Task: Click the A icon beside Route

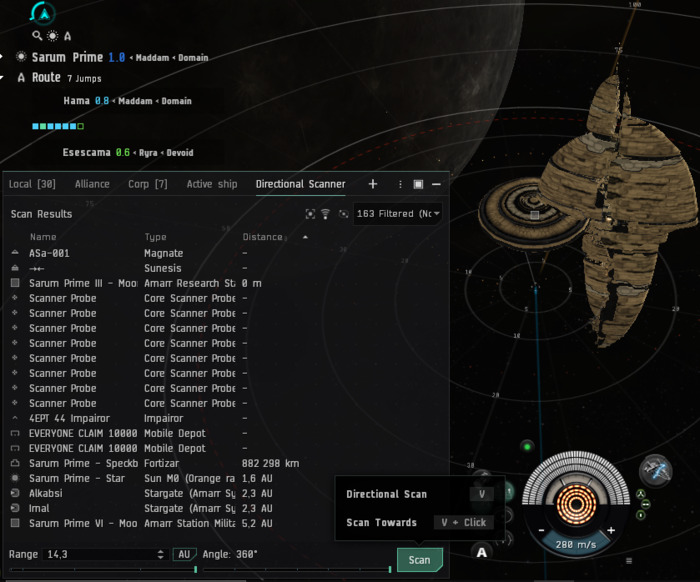Action: tap(21, 78)
